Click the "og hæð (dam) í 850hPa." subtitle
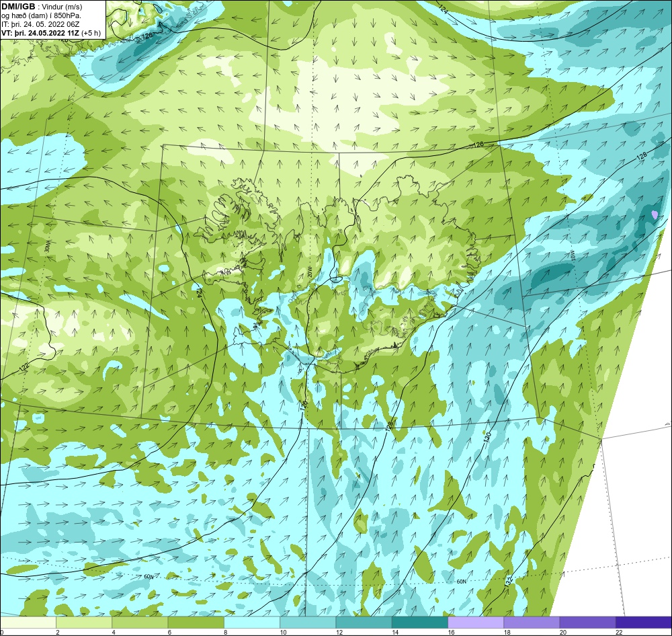 coord(41,15)
